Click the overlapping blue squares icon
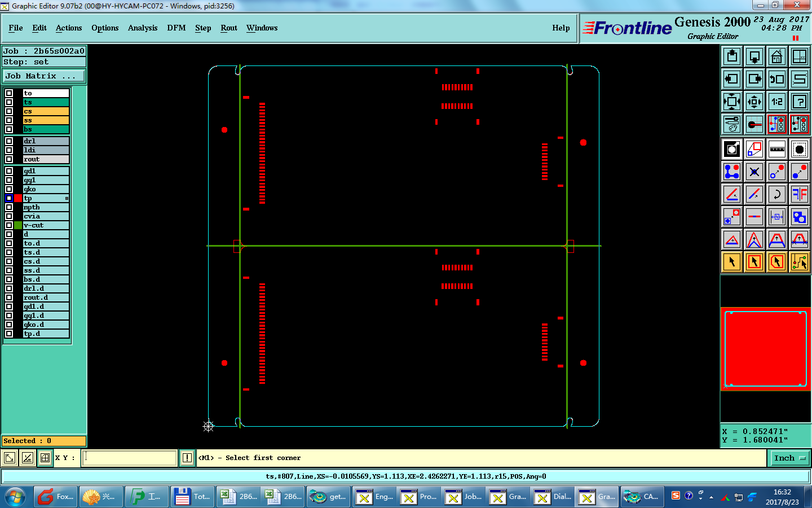The image size is (812, 508). point(800,217)
